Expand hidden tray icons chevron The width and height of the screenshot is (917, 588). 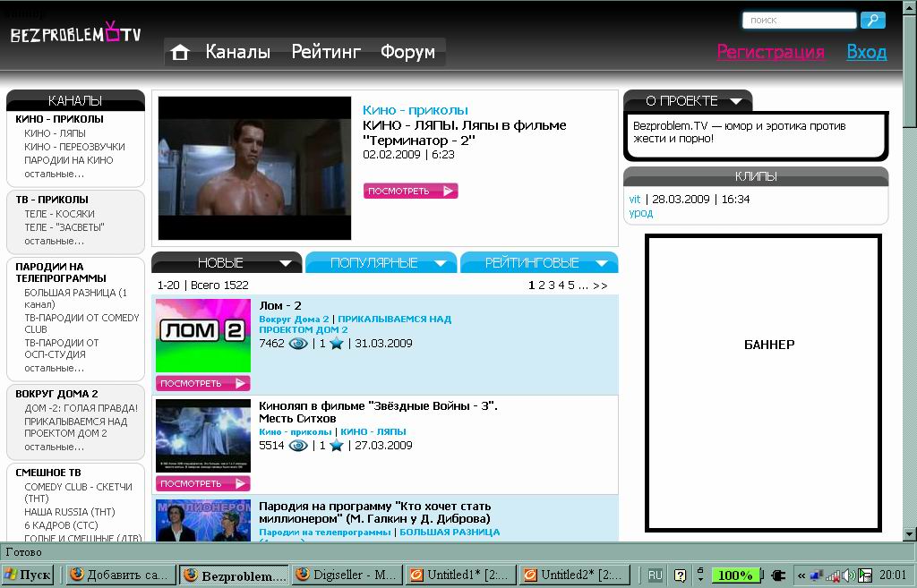coord(801,575)
